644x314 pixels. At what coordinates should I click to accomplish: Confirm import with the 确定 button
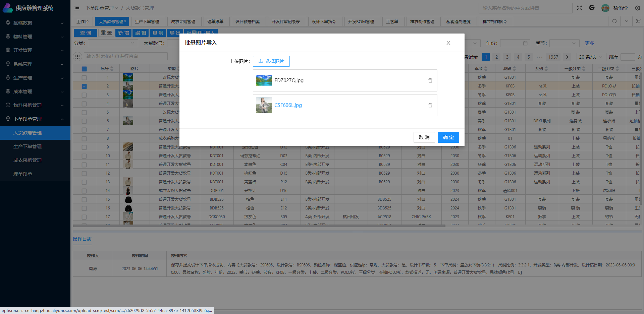(448, 137)
